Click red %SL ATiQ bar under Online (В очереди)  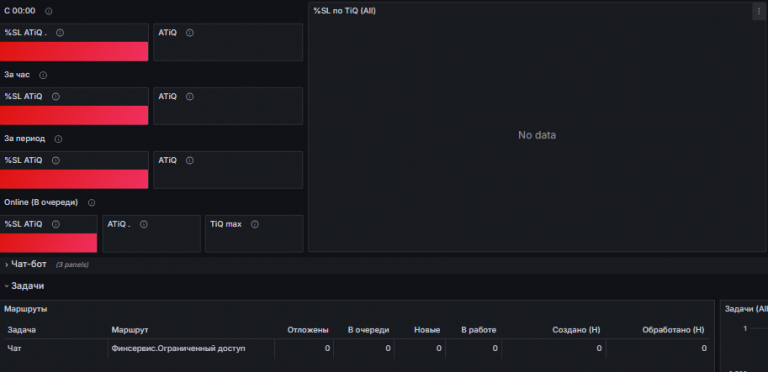pos(48,243)
